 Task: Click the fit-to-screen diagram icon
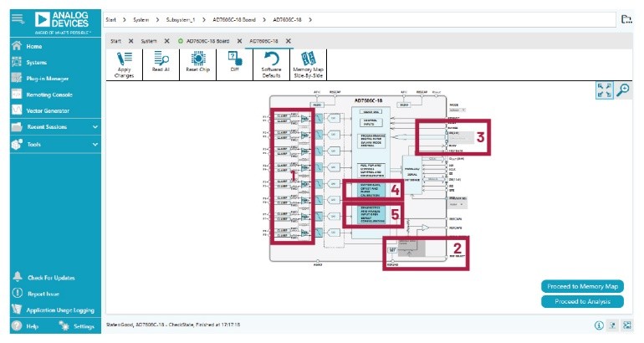[x=604, y=90]
